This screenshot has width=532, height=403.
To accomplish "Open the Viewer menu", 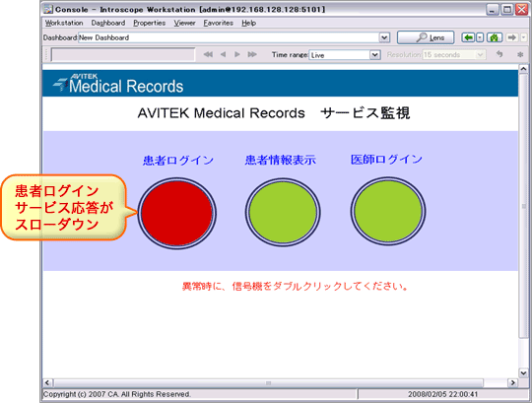I will [184, 23].
